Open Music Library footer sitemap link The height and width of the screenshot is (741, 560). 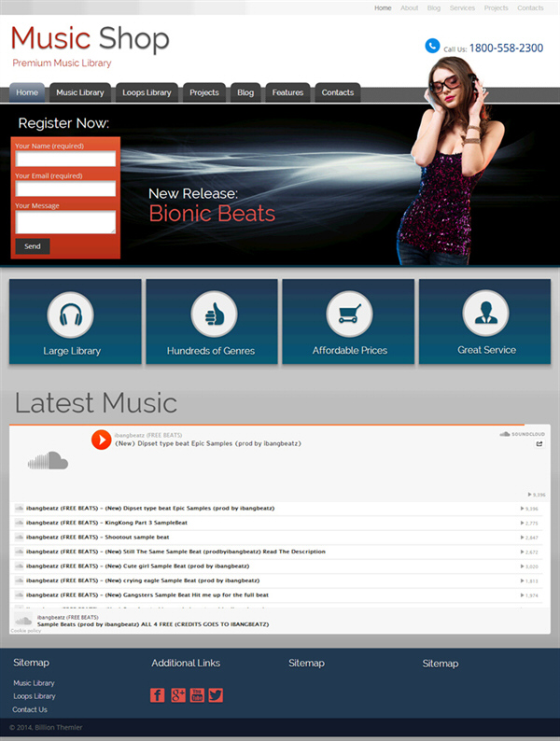(34, 683)
